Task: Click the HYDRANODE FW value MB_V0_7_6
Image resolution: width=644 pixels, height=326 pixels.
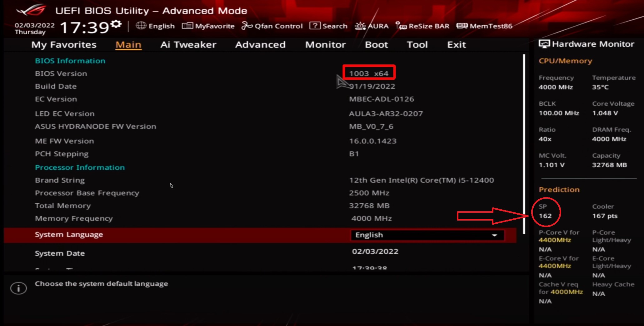Action: tap(371, 127)
